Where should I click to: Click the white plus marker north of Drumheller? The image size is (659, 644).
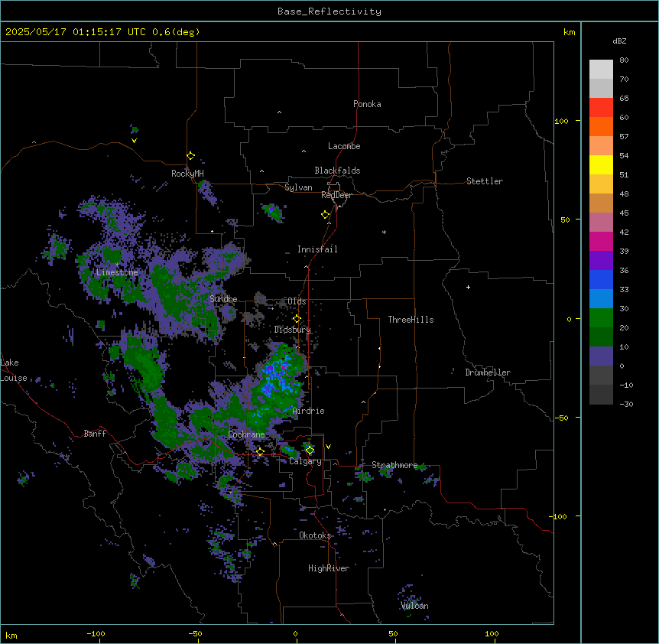[x=468, y=287]
